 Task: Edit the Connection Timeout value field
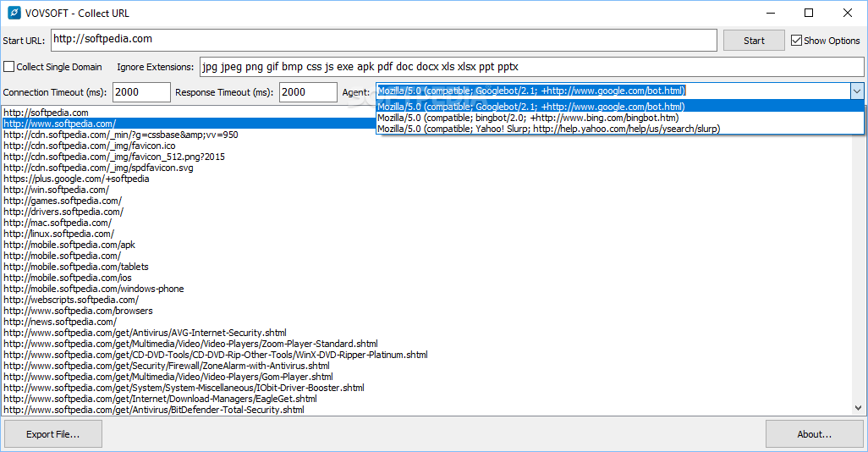click(141, 92)
